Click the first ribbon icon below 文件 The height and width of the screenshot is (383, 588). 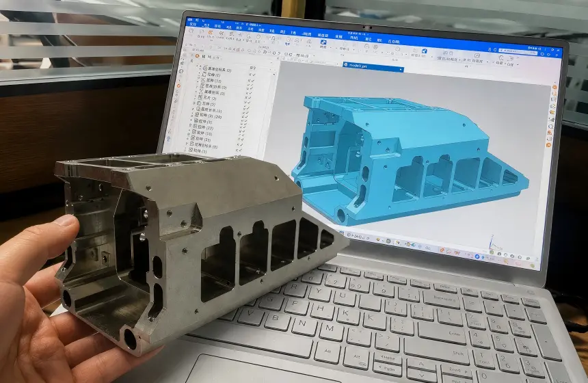pyautogui.click(x=191, y=31)
